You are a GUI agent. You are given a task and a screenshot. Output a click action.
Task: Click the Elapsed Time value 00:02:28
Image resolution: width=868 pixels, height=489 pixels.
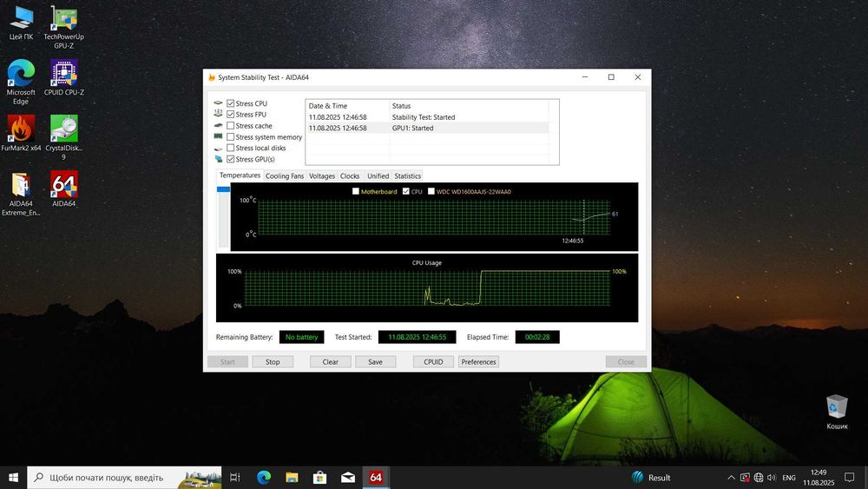(537, 337)
